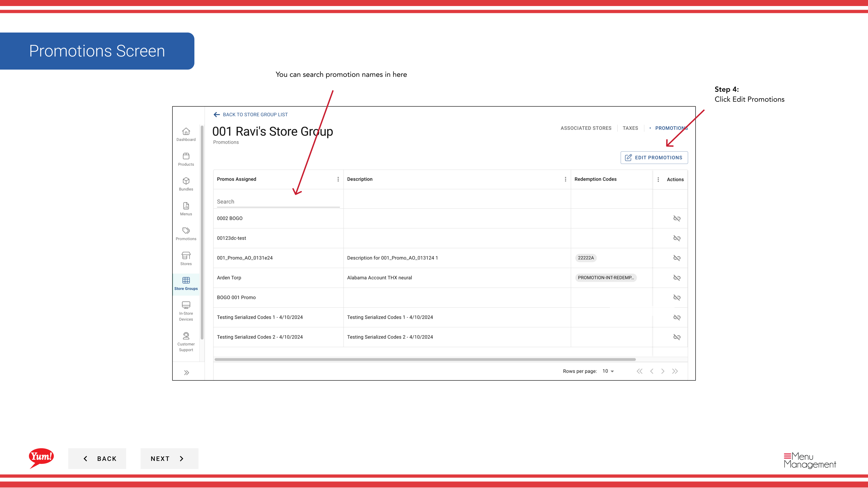
Task: Unlink Testing Serialized Codes 2 promotion
Action: (x=677, y=337)
